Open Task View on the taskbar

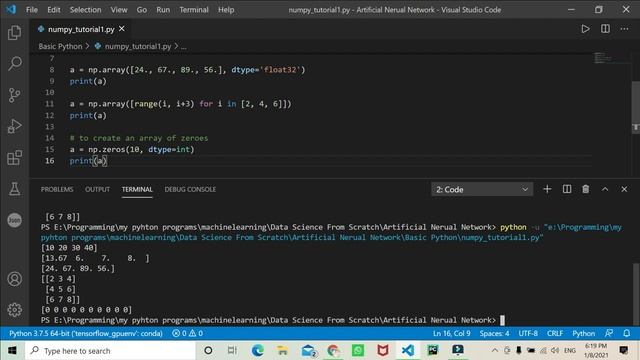[232, 351]
